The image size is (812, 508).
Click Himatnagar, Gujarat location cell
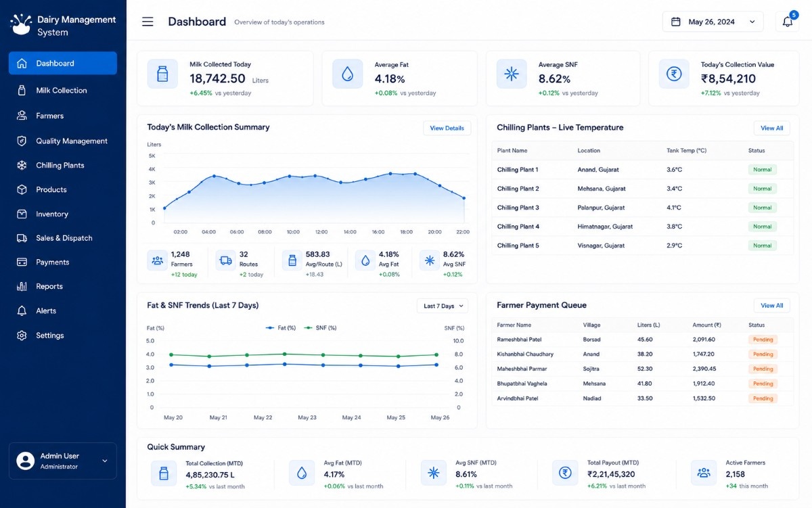(605, 227)
